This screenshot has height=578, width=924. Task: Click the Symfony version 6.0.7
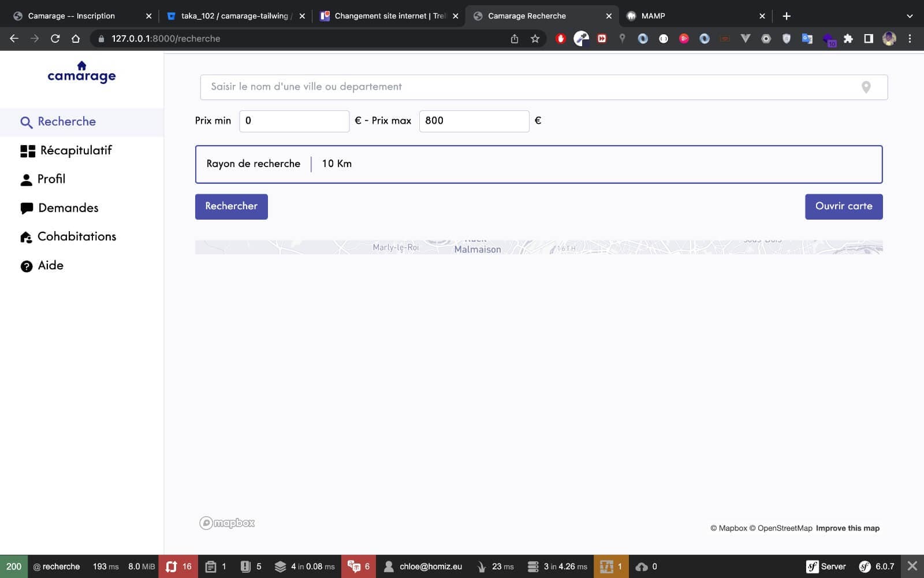click(x=876, y=566)
